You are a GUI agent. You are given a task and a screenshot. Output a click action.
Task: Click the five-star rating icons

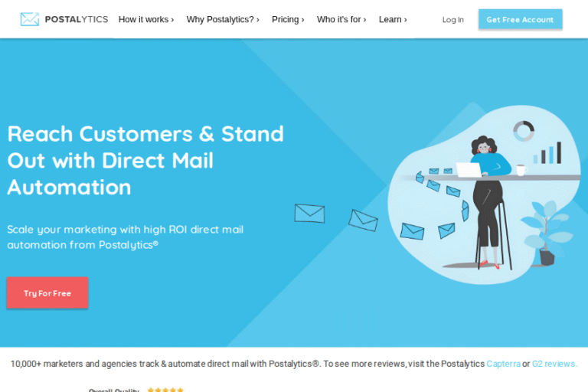tap(165, 390)
